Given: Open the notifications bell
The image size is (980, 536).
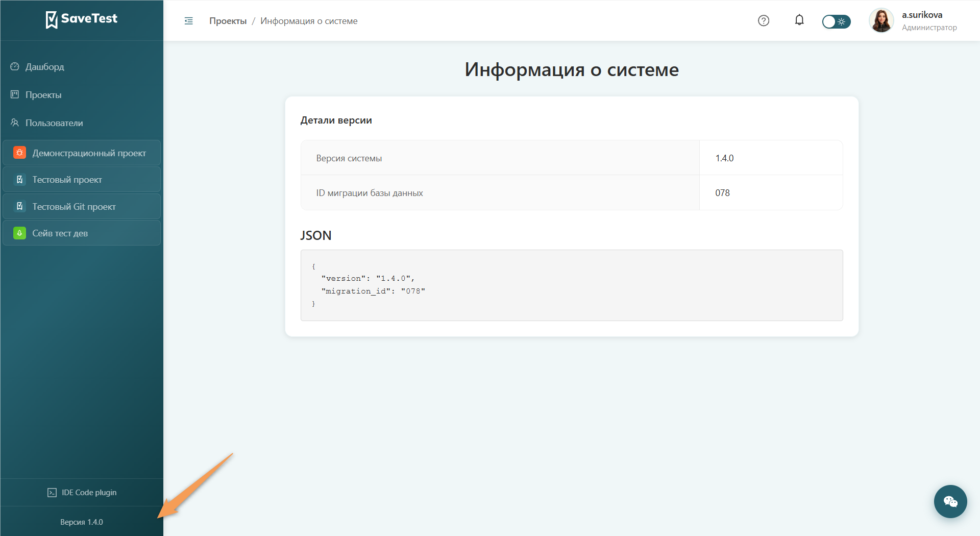Looking at the screenshot, I should [799, 20].
